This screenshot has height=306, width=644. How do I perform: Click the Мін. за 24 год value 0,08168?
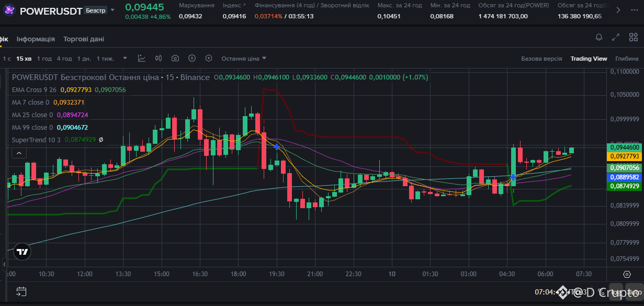coord(442,16)
